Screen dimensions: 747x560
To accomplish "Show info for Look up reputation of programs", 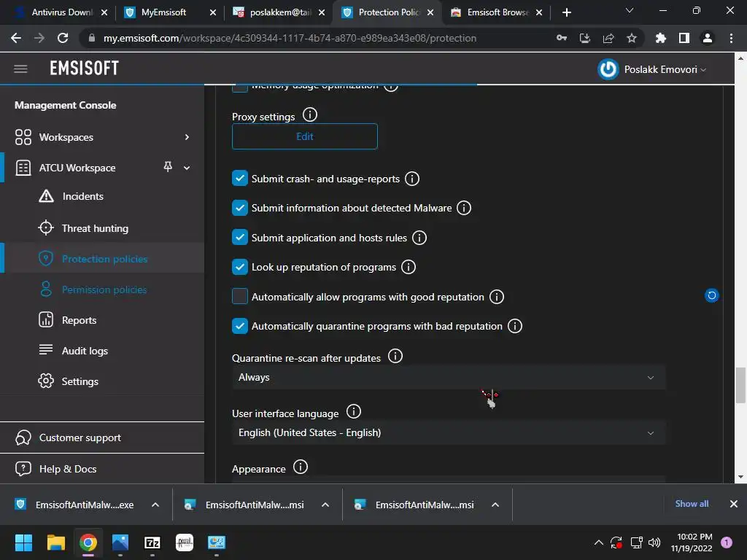I will point(409,267).
